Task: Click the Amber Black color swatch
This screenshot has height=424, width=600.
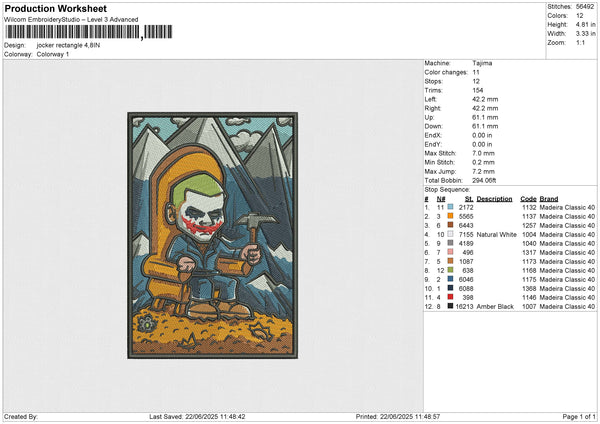Action: click(x=450, y=306)
